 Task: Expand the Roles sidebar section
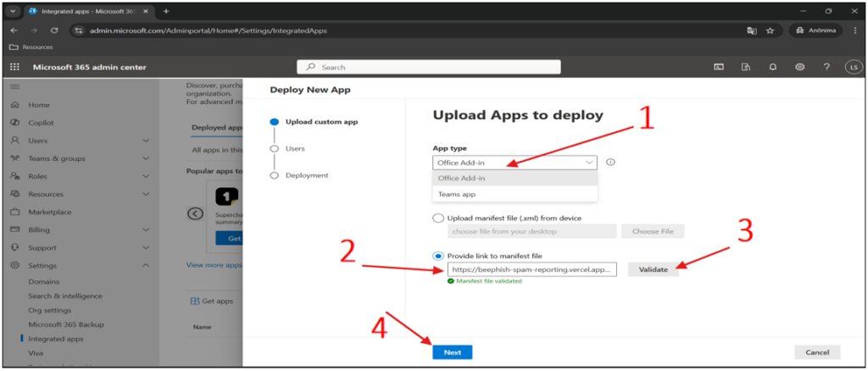(x=146, y=176)
